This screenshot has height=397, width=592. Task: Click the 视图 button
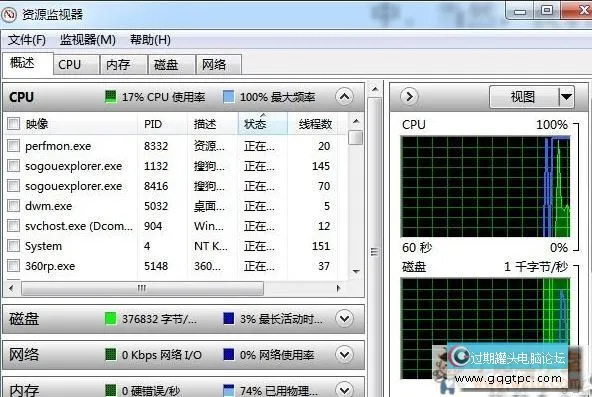tap(523, 97)
